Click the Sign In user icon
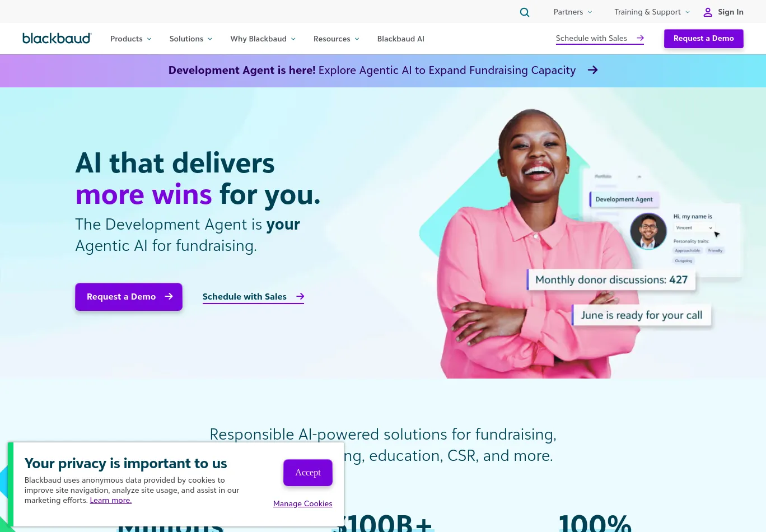This screenshot has height=532, width=766. tap(708, 12)
